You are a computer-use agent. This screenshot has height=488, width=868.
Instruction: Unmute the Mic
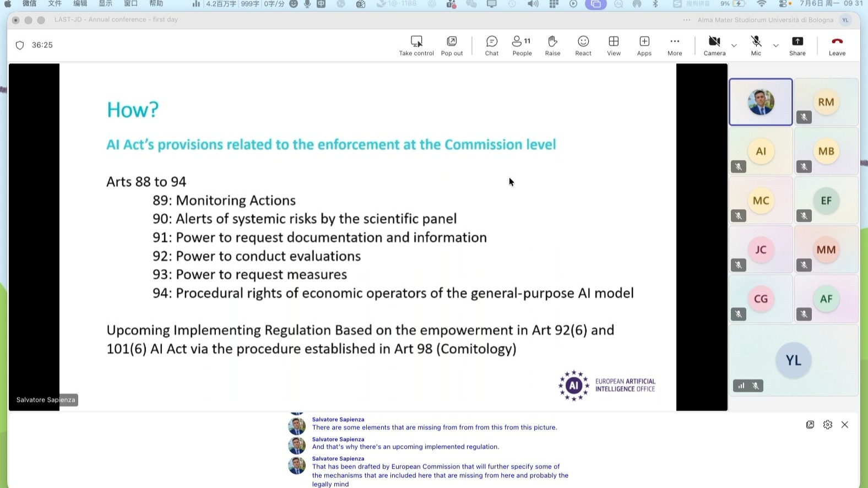(x=756, y=46)
